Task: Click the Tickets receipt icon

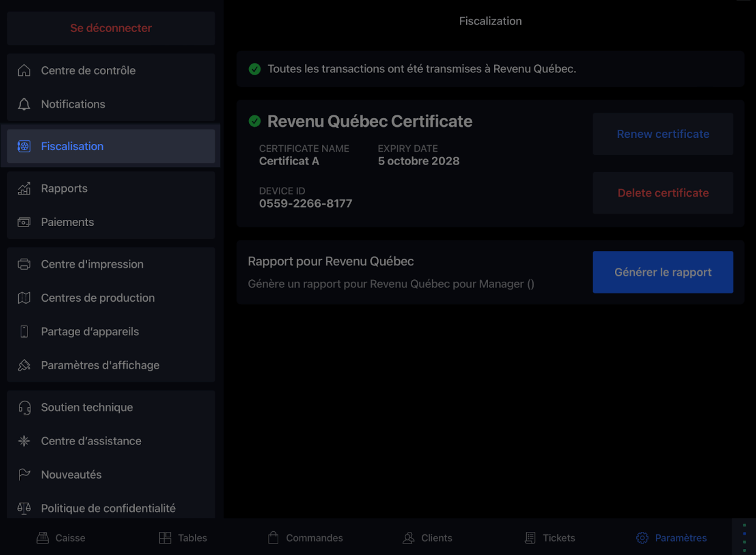Action: click(531, 538)
